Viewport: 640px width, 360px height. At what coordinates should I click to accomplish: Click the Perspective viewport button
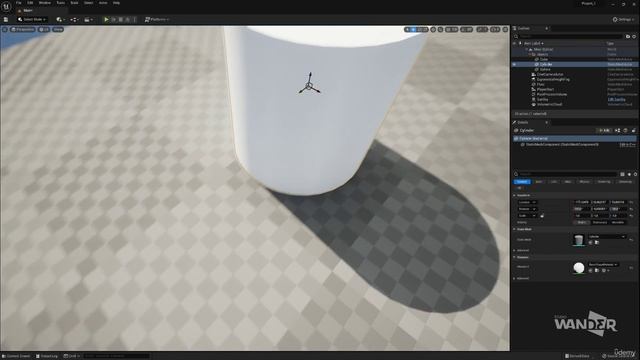[23, 29]
